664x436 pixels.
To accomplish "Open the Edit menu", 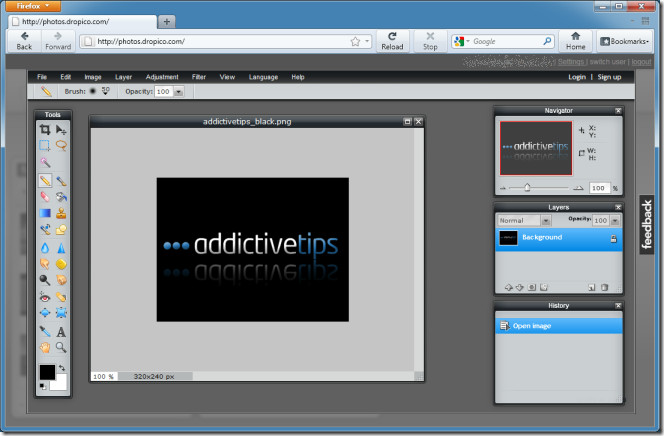I will click(66, 77).
